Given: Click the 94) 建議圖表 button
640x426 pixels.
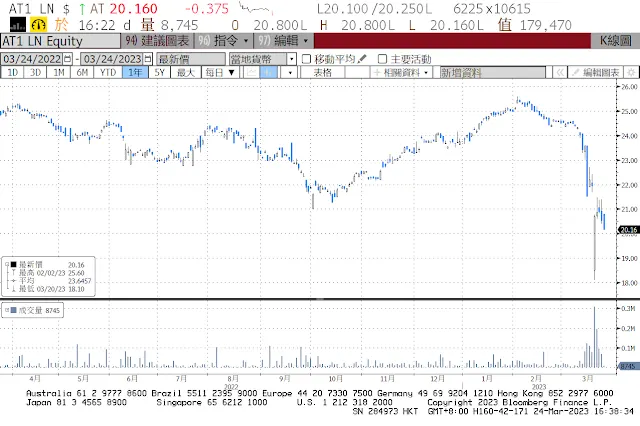Looking at the screenshot, I should click(x=157, y=41).
